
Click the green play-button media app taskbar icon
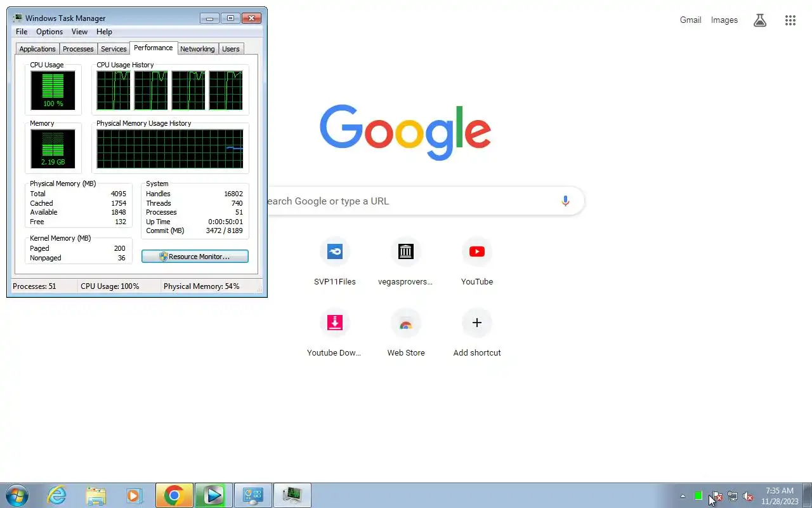(x=213, y=495)
